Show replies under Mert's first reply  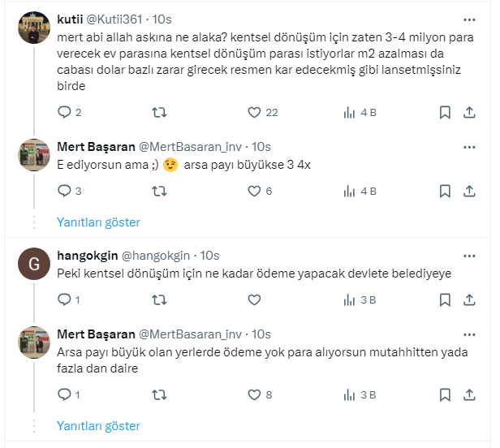pyautogui.click(x=98, y=222)
